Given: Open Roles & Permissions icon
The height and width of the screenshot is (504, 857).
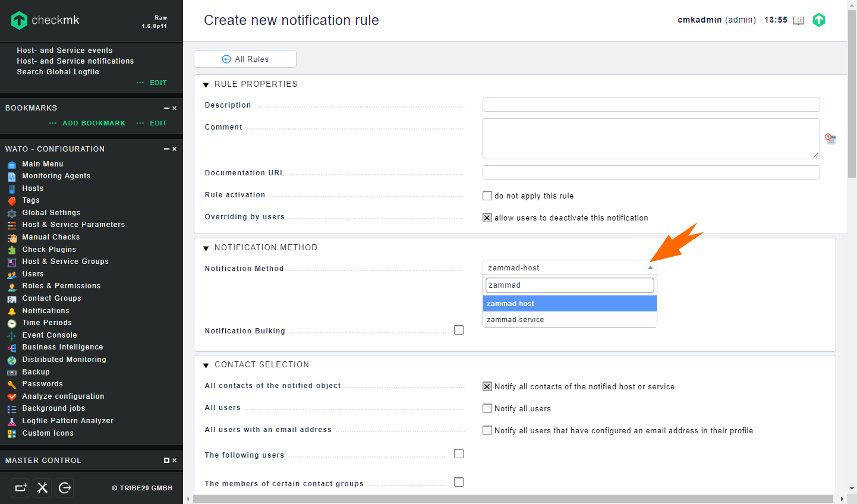Looking at the screenshot, I should (12, 286).
